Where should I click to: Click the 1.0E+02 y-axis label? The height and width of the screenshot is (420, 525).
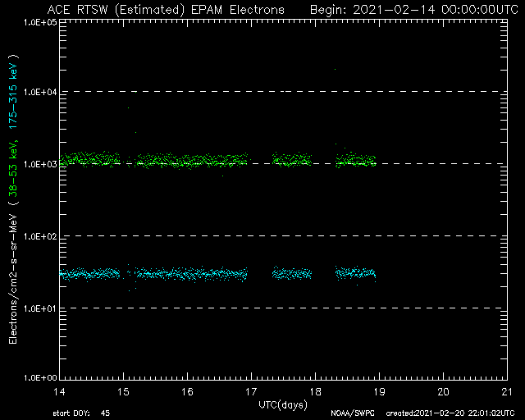40,236
